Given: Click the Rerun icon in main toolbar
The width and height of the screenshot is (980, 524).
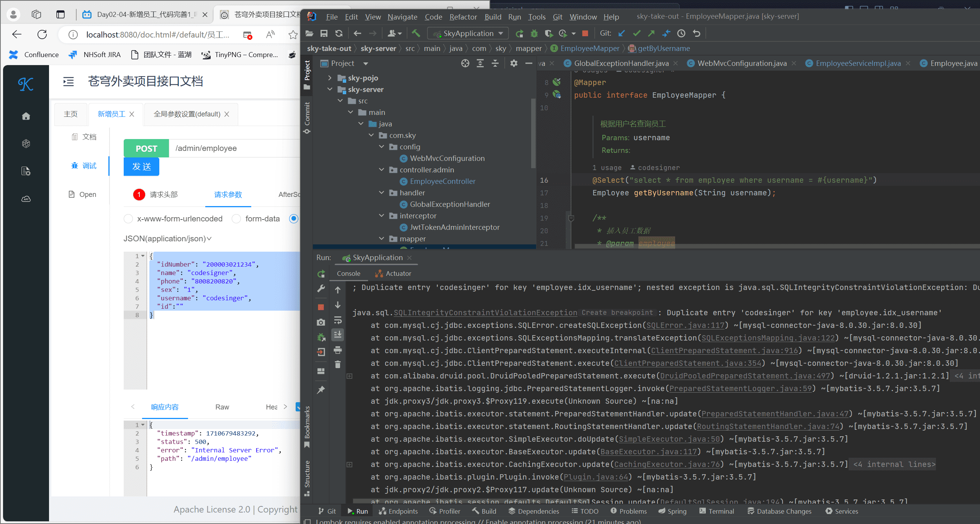Looking at the screenshot, I should pyautogui.click(x=519, y=34).
